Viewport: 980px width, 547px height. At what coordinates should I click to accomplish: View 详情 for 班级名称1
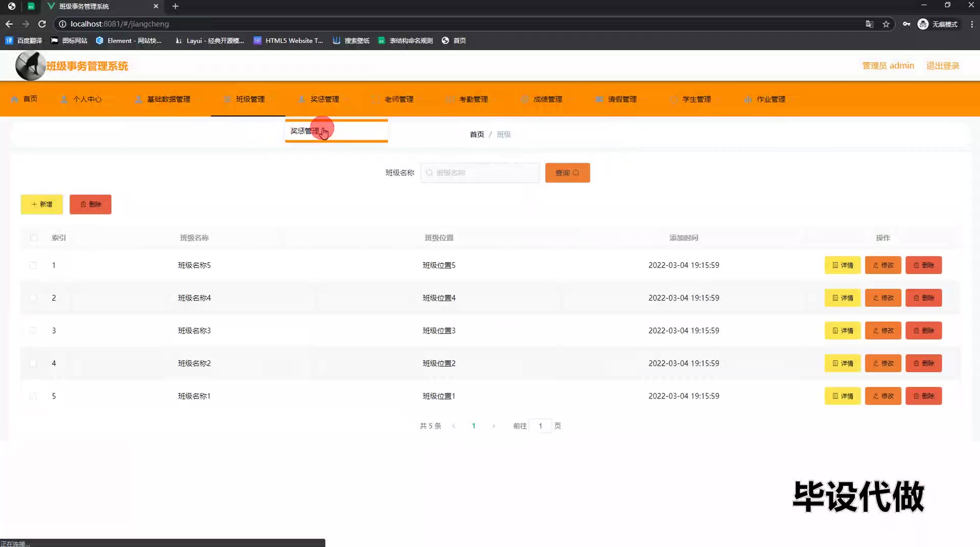tap(843, 396)
